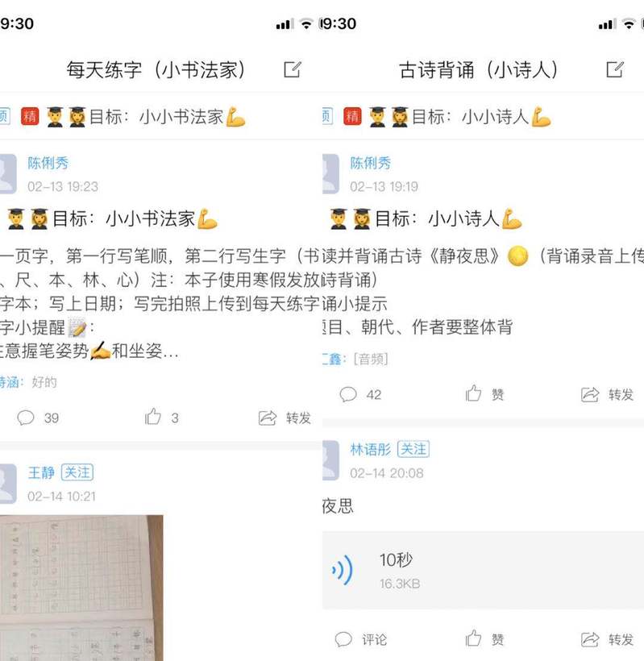Follow 林语彤 using 关注 button
The image size is (644, 661).
(x=413, y=449)
